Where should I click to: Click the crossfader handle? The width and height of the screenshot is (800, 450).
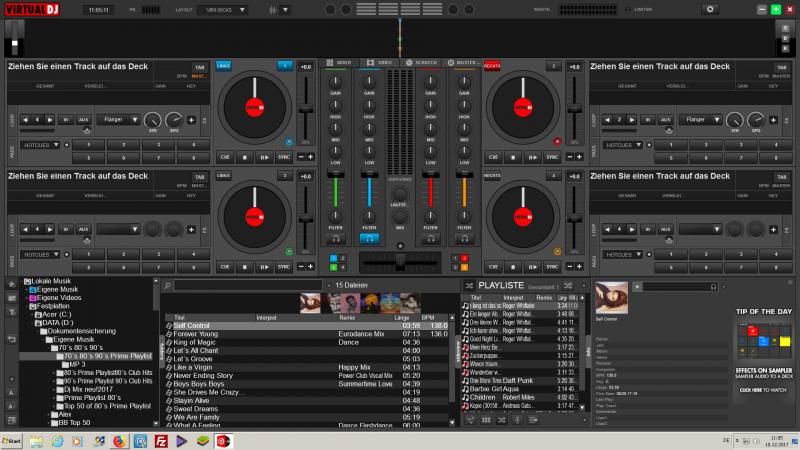[400, 262]
